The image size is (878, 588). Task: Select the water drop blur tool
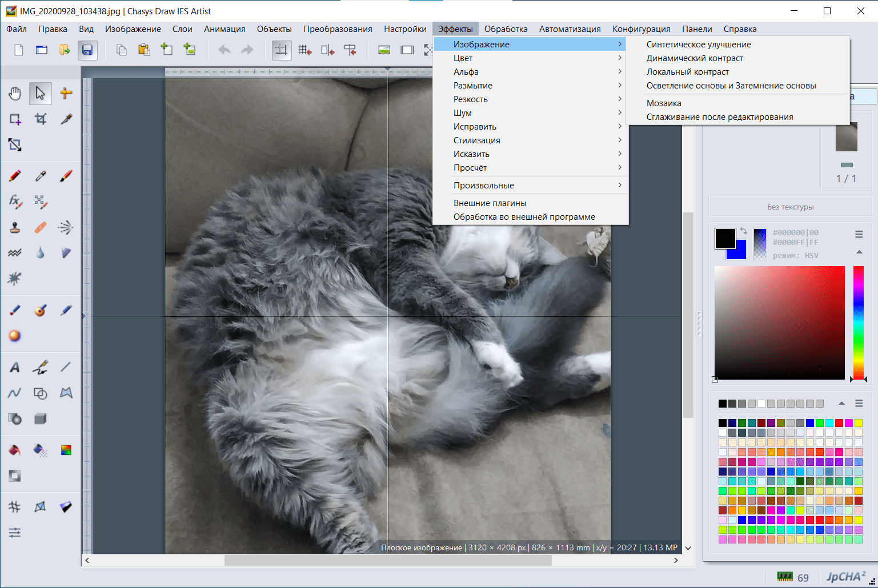pos(41,253)
